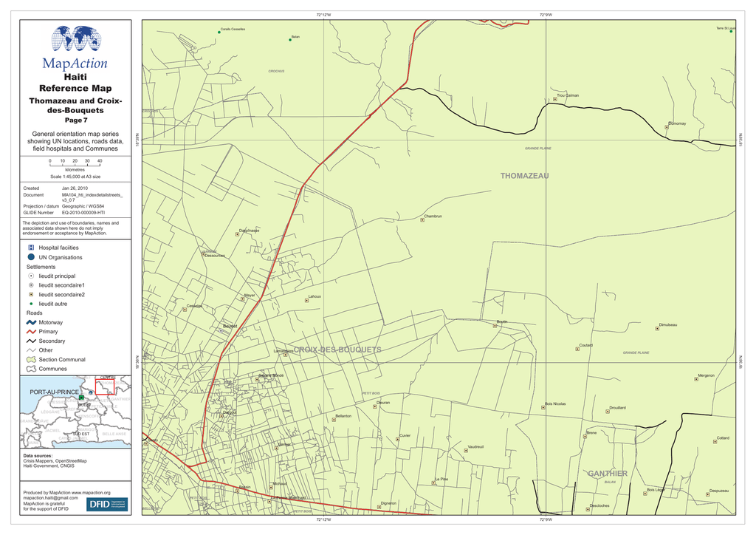Click the 'Trou Caïman' settlement label
This screenshot has height=535, width=756.
(x=568, y=95)
